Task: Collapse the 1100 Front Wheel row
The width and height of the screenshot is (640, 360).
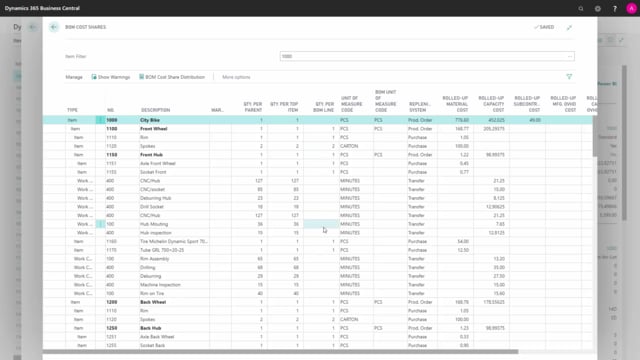Action: 76,129
